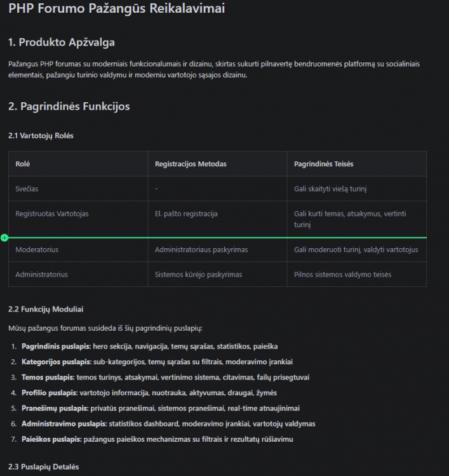
Task: Click the '2.1 Vartotojų Rolės' subheading
Action: [41, 136]
